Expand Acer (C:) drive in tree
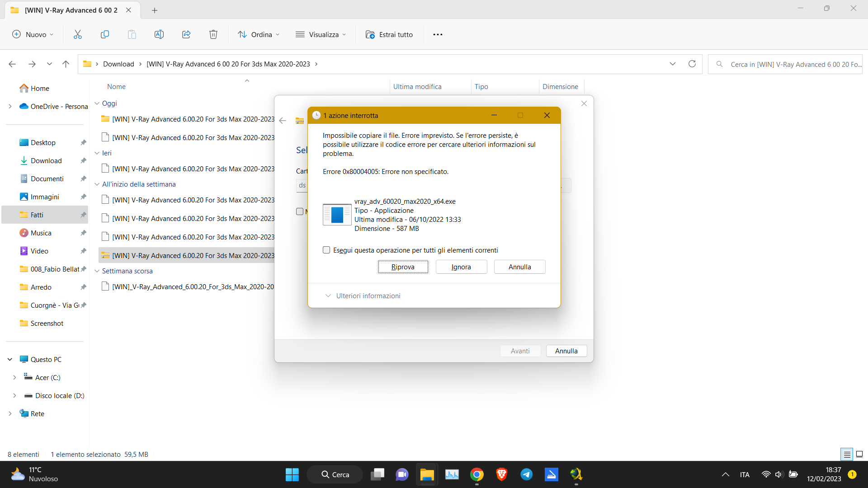This screenshot has width=868, height=488. pyautogui.click(x=14, y=377)
